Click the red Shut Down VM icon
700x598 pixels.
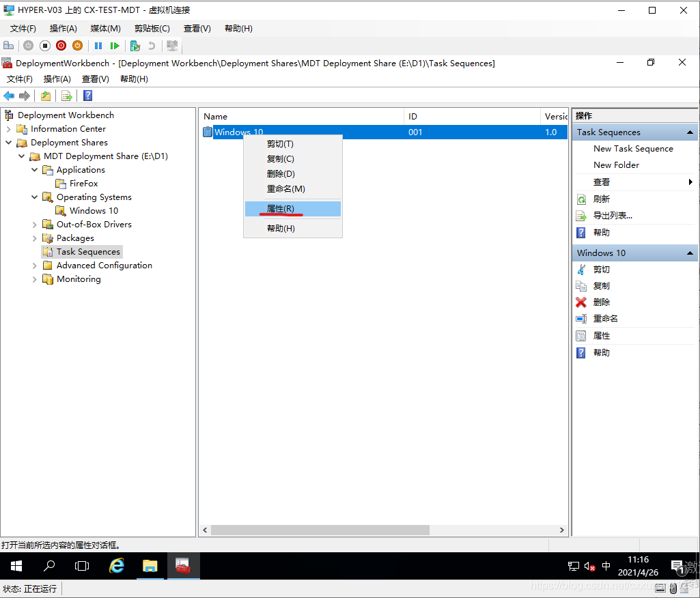click(61, 46)
